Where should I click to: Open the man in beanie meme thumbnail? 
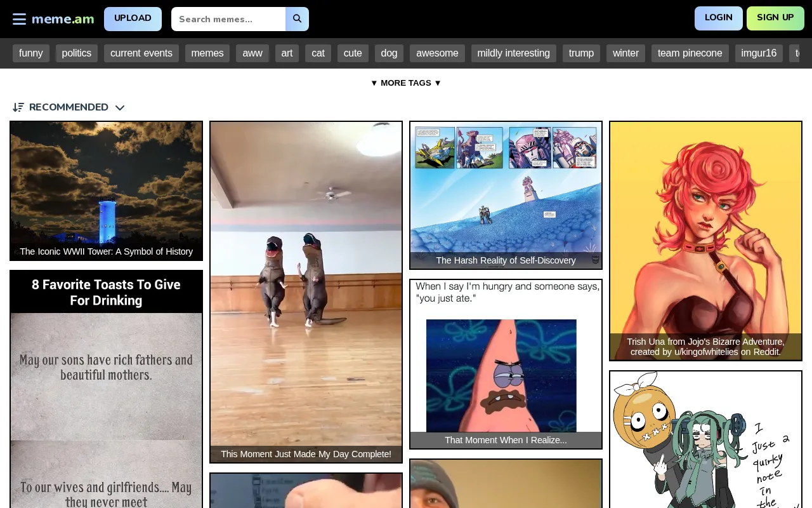(506, 483)
